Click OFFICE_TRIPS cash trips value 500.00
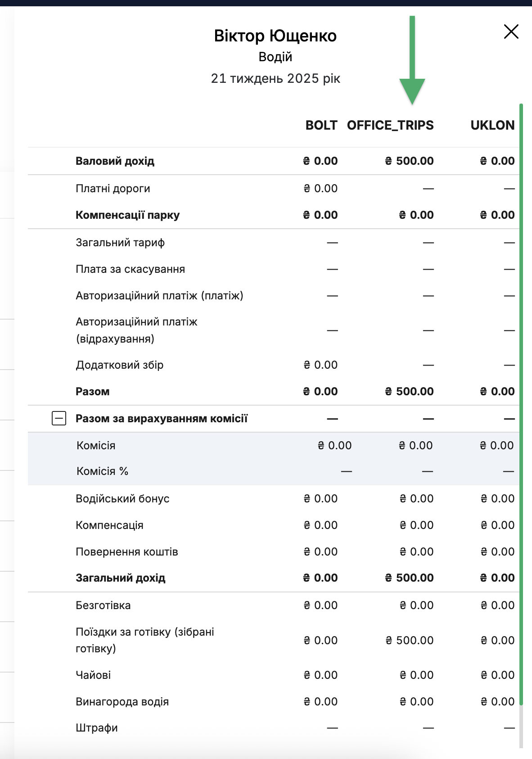Screen dimensions: 532x759 coord(410,641)
